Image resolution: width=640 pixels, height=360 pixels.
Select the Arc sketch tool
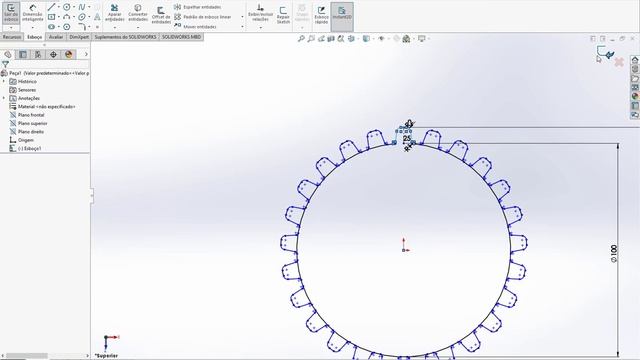pos(67,17)
